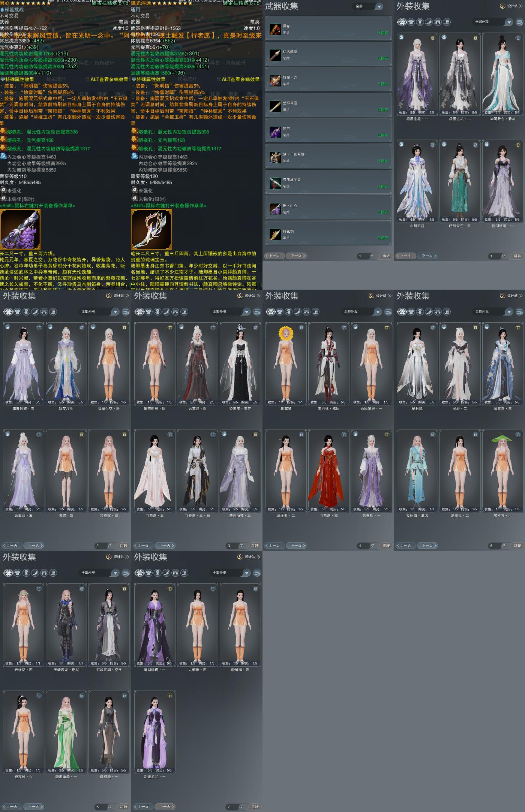Click the trash icon on the 墨燕衔枝·五 outfit card
The image size is (525, 812).
click(x=256, y=435)
